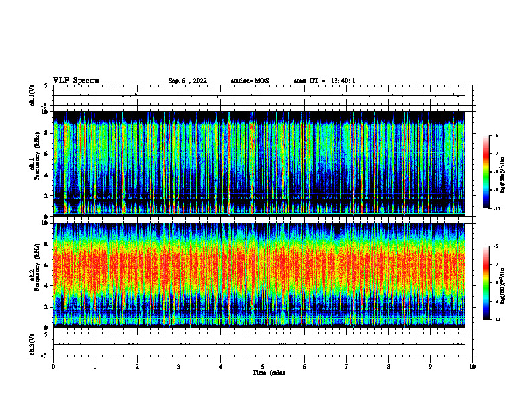Click the "10" kHz tick on ch.1 spectrogram
532x411 pixels.
coord(46,112)
